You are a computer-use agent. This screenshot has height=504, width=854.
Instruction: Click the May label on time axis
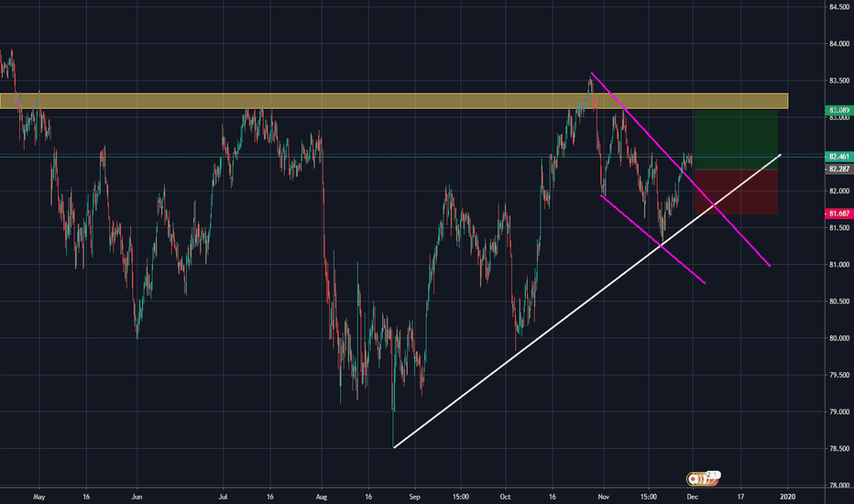point(38,496)
